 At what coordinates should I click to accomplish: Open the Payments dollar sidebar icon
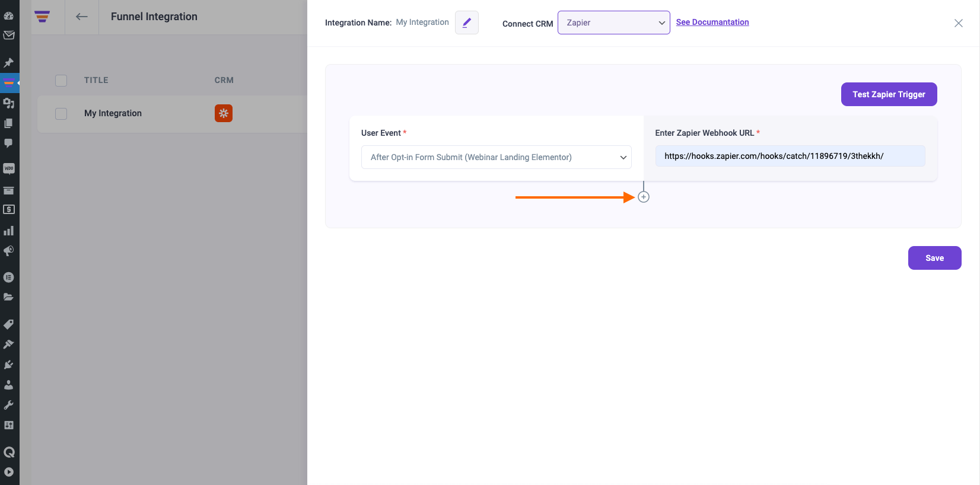pyautogui.click(x=9, y=210)
